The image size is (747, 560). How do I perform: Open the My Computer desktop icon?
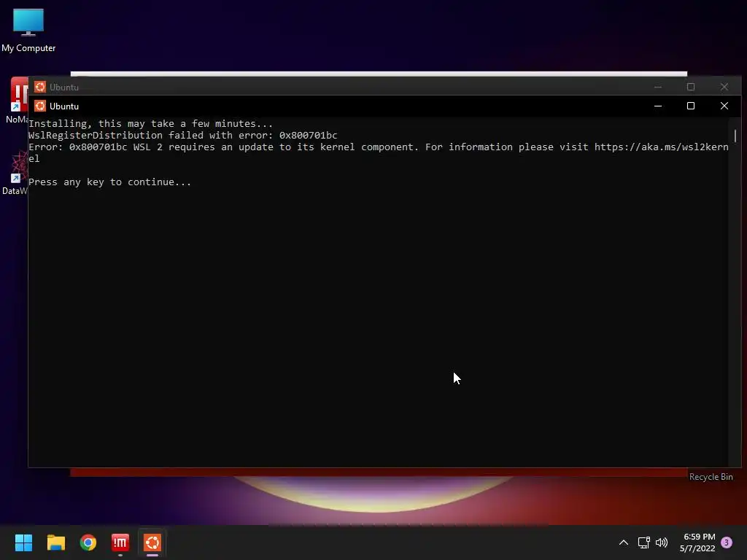[x=28, y=29]
